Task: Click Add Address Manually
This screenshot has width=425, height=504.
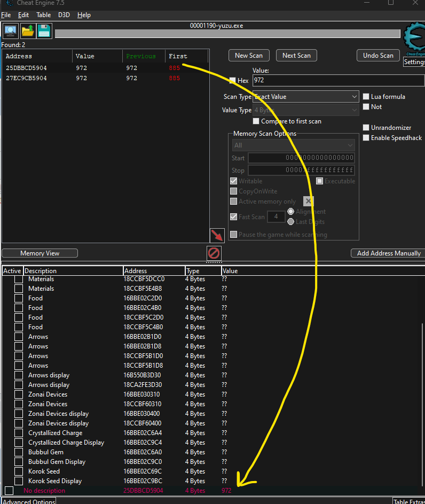Action: pyautogui.click(x=388, y=253)
